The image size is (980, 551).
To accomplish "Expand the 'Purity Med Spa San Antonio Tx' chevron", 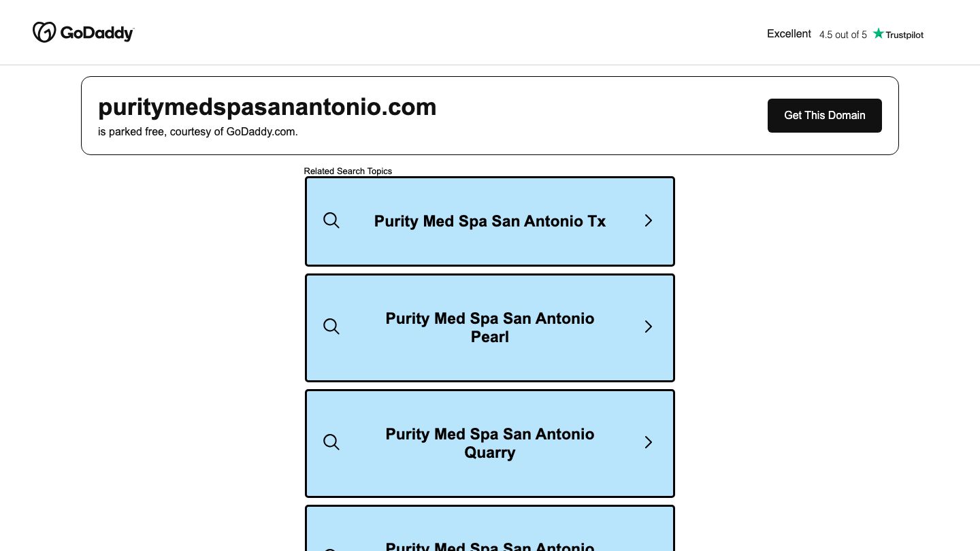I will (x=648, y=220).
